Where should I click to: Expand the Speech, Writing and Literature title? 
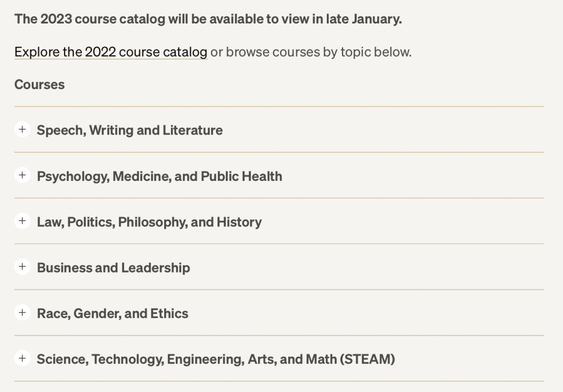pyautogui.click(x=130, y=130)
